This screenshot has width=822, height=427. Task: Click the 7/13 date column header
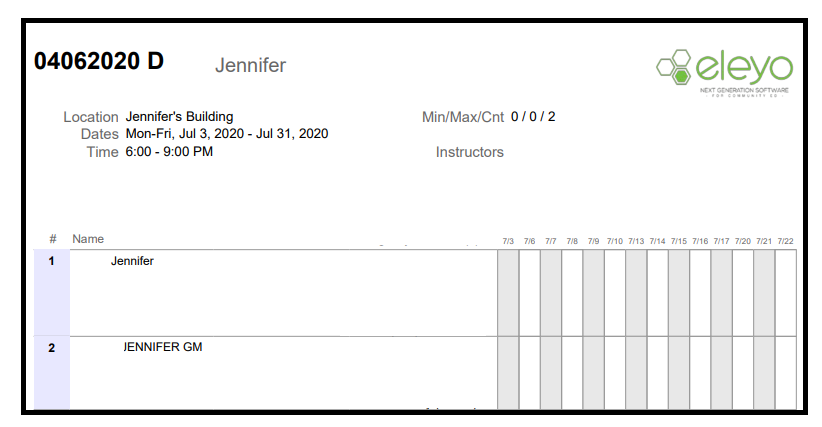[x=636, y=241]
